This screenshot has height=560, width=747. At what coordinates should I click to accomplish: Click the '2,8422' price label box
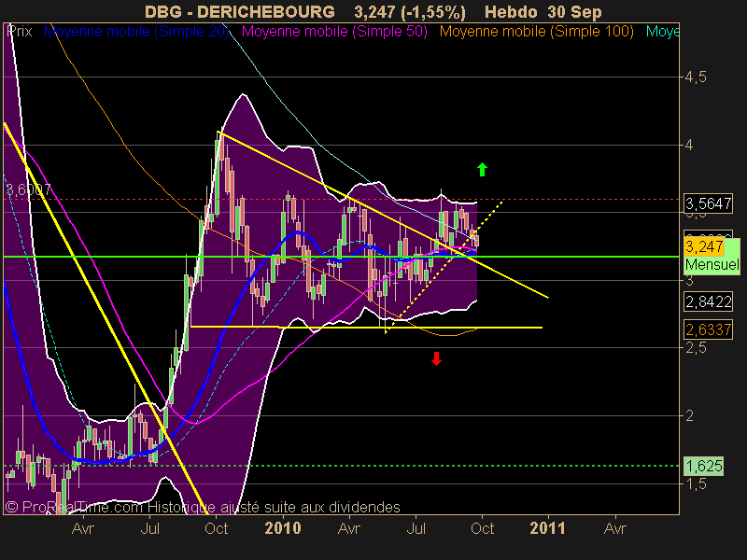click(x=708, y=301)
